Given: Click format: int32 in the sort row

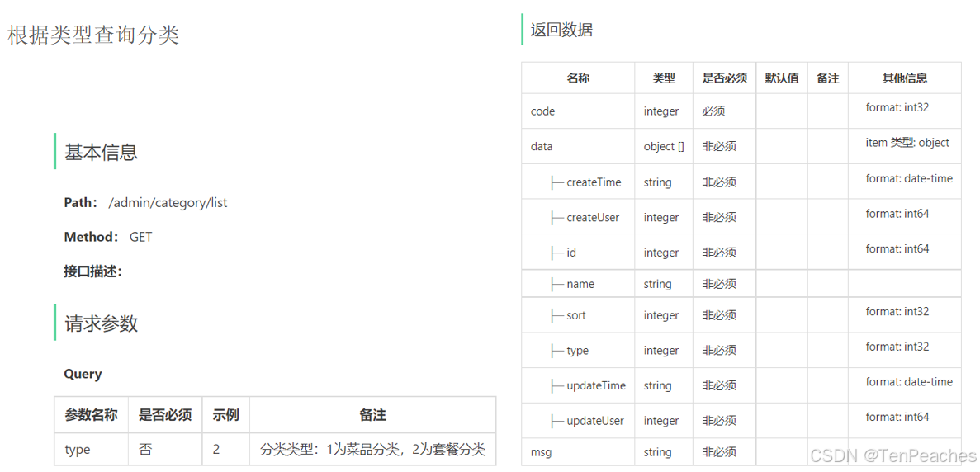Looking at the screenshot, I should click(x=897, y=311).
